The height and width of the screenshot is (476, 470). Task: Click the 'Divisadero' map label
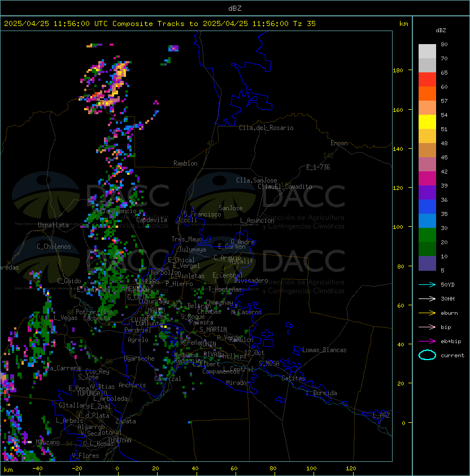point(251,280)
